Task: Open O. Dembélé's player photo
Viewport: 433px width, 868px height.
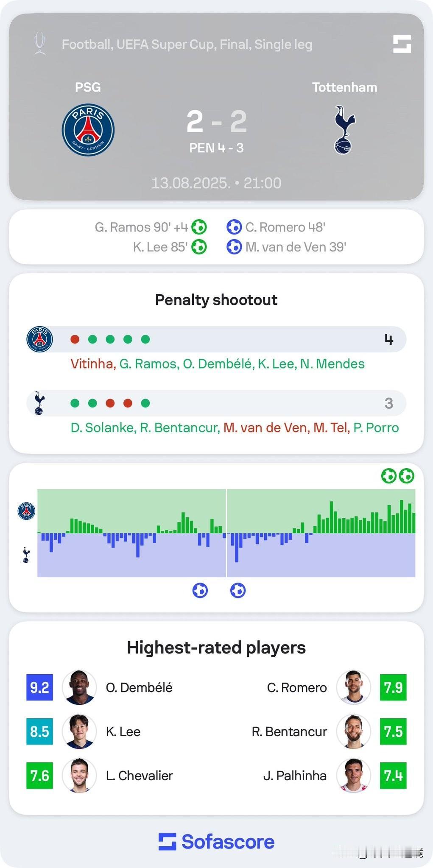Action: click(79, 687)
